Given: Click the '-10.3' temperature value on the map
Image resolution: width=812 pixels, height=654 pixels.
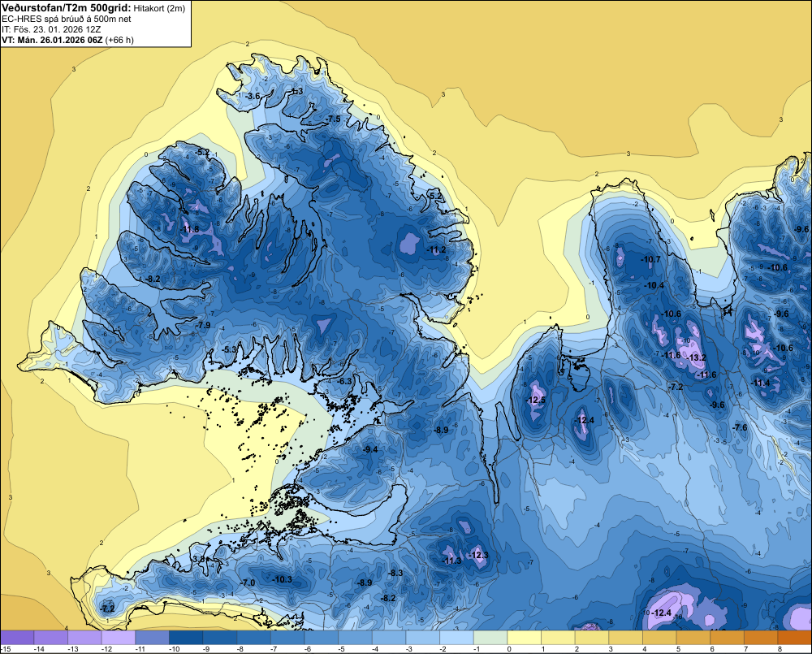Looking at the screenshot, I should (283, 579).
